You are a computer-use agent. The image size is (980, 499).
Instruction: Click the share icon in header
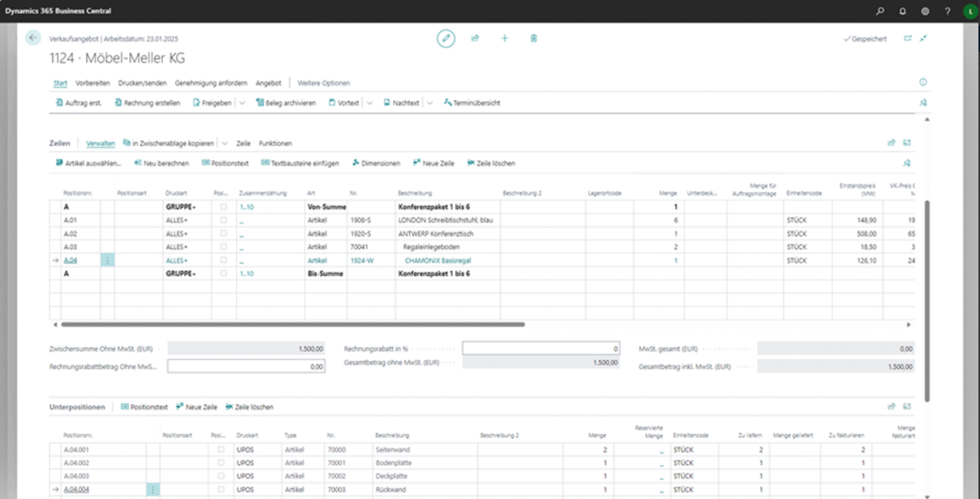pos(475,38)
